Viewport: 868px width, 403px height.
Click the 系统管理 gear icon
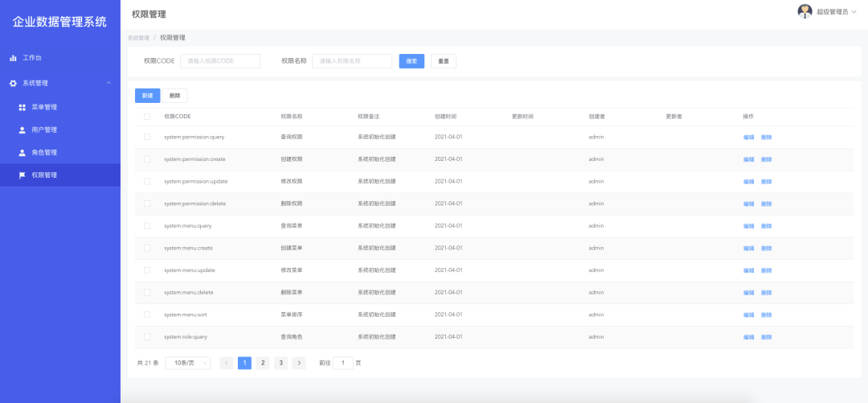tap(13, 83)
